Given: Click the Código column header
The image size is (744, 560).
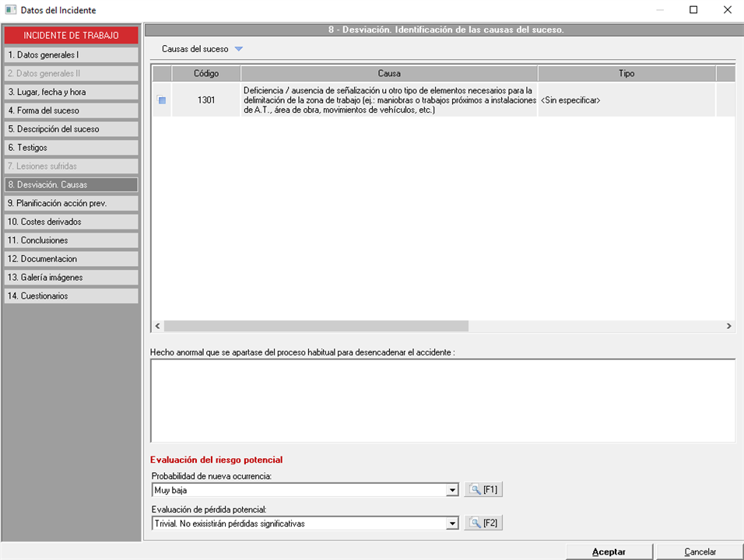Looking at the screenshot, I should point(206,74).
